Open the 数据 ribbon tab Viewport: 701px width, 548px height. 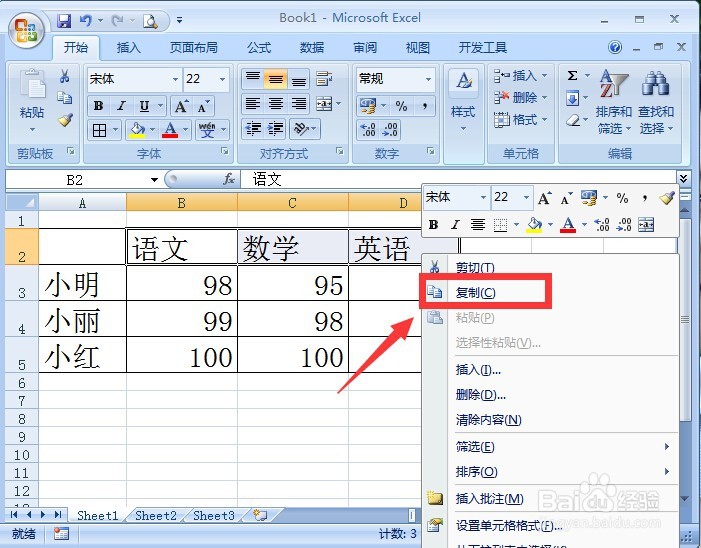312,47
